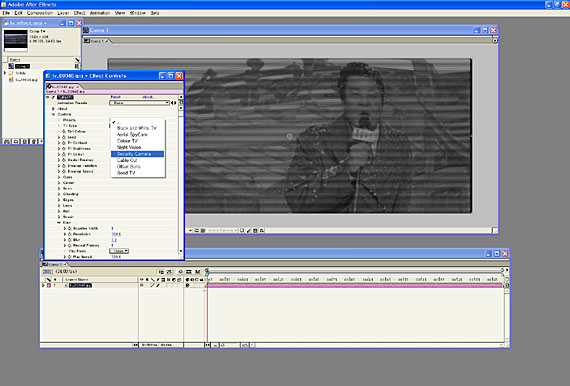Screen dimensions: 570x386
Task: Toggle stopwatch for Scanline Width
Action: click(x=69, y=228)
